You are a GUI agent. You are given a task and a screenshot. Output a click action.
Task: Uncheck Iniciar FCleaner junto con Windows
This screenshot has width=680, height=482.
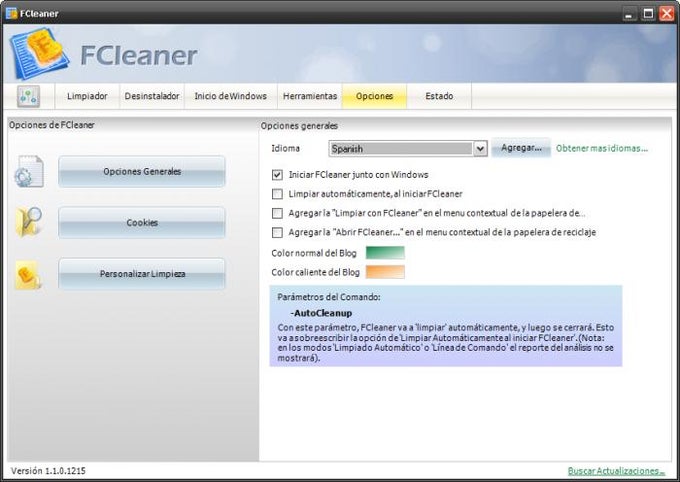277,175
